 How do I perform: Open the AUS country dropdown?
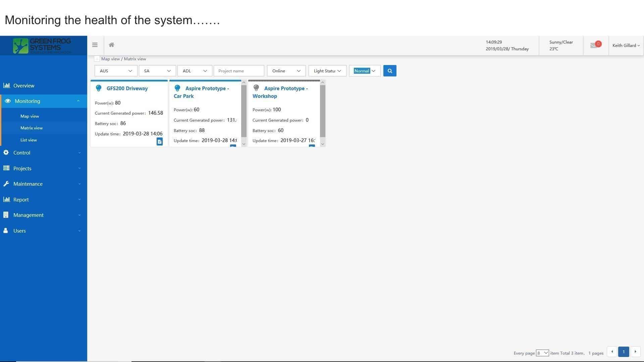click(116, 71)
